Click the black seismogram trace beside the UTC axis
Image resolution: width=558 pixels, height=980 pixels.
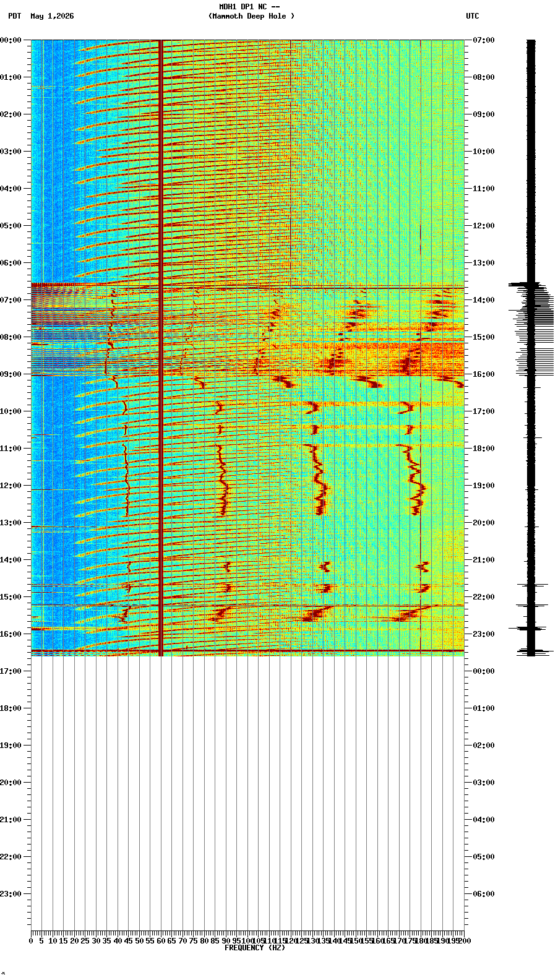pyautogui.click(x=531, y=348)
